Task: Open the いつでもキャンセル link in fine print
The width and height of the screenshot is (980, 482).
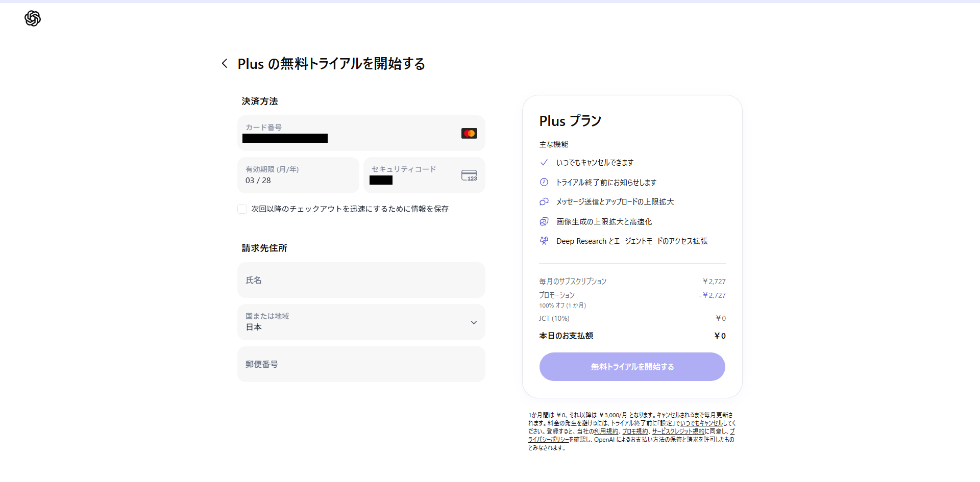Action: (x=701, y=423)
